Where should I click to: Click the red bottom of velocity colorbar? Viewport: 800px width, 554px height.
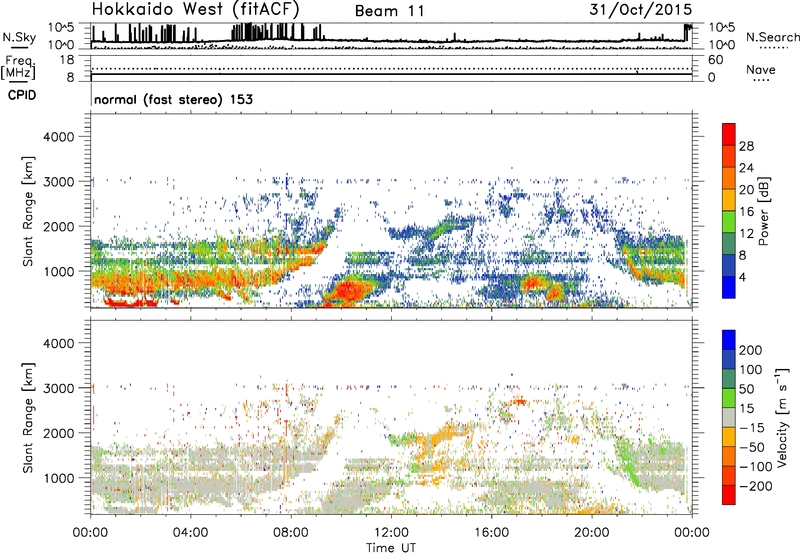coord(729,495)
